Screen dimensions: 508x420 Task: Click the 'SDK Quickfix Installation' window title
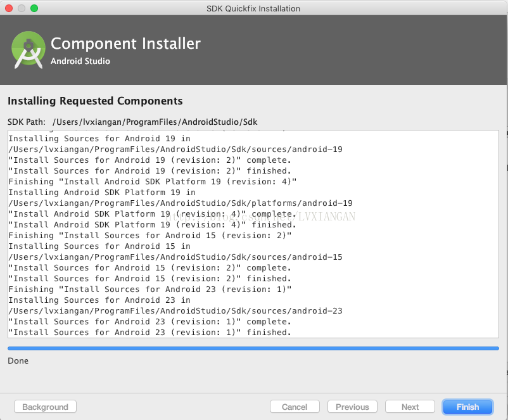point(253,8)
